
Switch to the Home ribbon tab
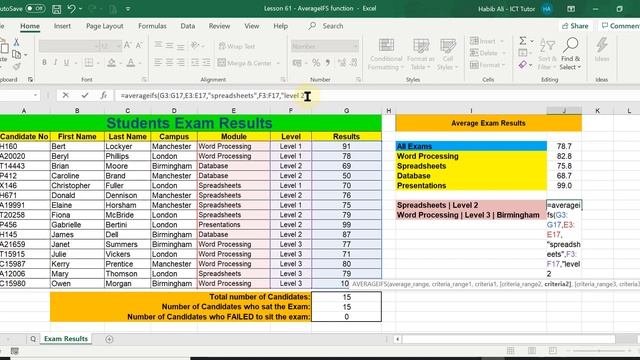click(30, 26)
